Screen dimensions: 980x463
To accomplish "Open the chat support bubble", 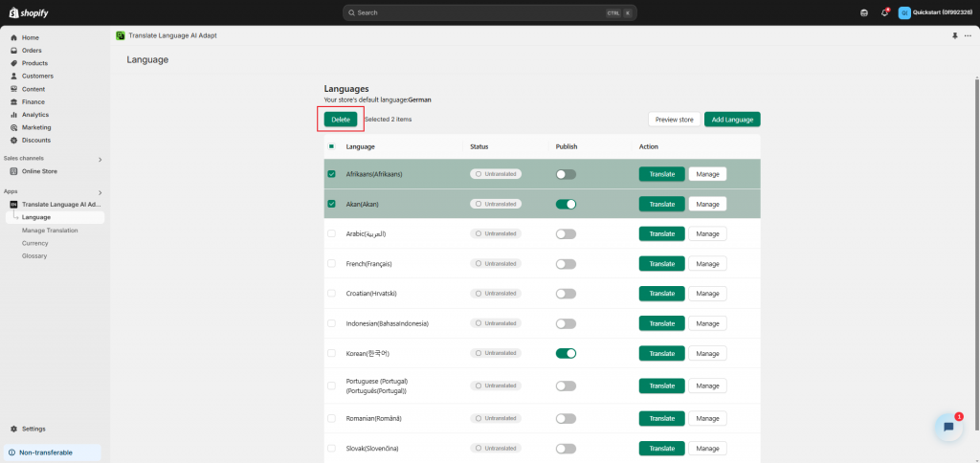I will coord(947,428).
